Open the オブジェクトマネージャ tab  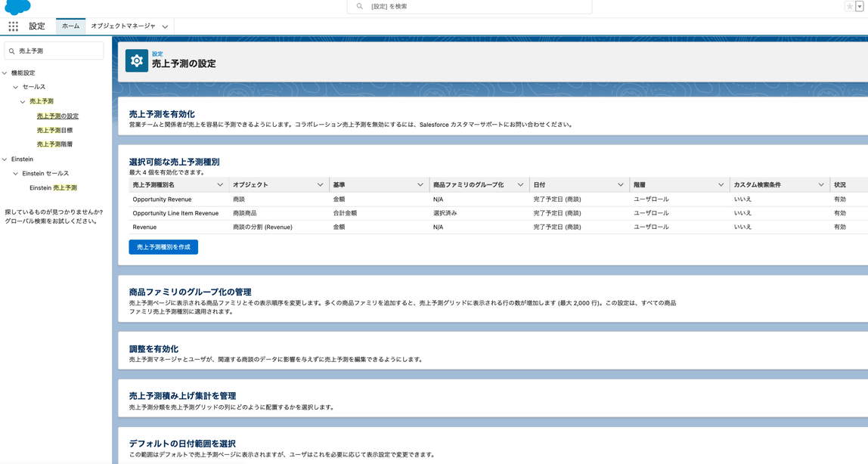click(123, 26)
